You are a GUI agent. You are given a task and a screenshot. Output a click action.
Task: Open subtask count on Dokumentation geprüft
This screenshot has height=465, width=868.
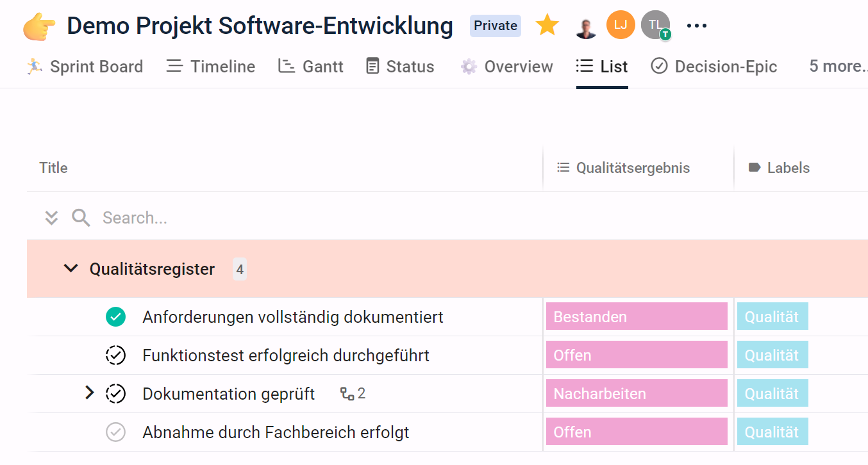(x=353, y=393)
